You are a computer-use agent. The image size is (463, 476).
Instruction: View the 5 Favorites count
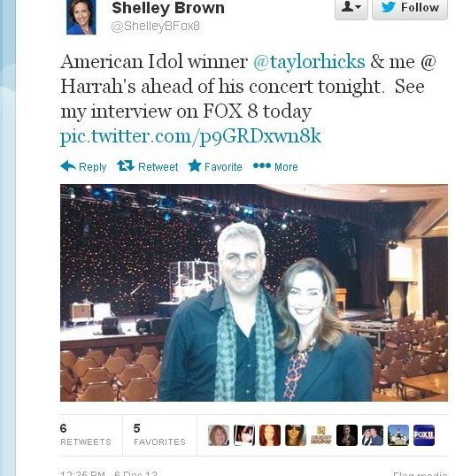point(159,434)
